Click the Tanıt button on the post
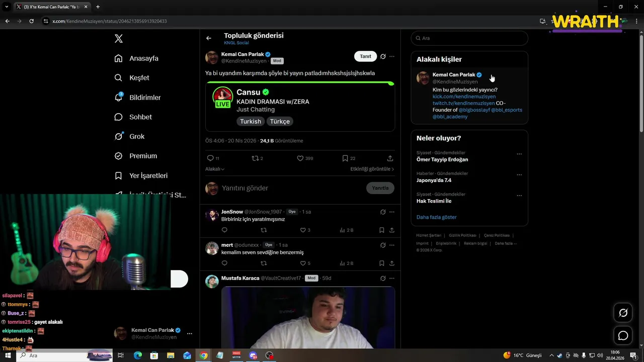This screenshot has width=644, height=362. click(365, 56)
